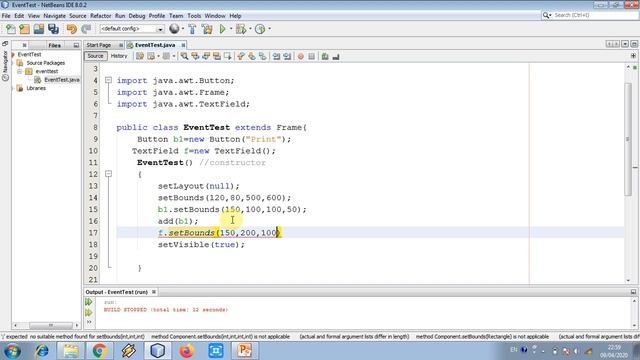This screenshot has width=640, height=360.
Task: Collapse the eventtest package node
Action: (x=20, y=71)
